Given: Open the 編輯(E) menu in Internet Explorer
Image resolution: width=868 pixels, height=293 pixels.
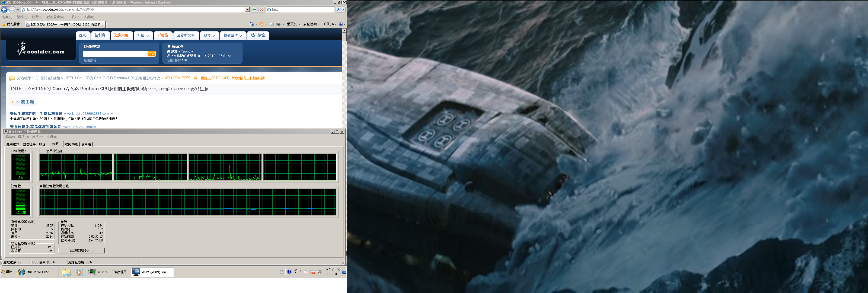Looking at the screenshot, I should click(22, 17).
